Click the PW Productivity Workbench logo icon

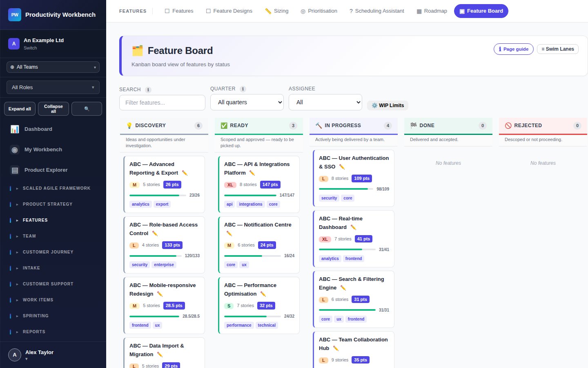coord(15,15)
